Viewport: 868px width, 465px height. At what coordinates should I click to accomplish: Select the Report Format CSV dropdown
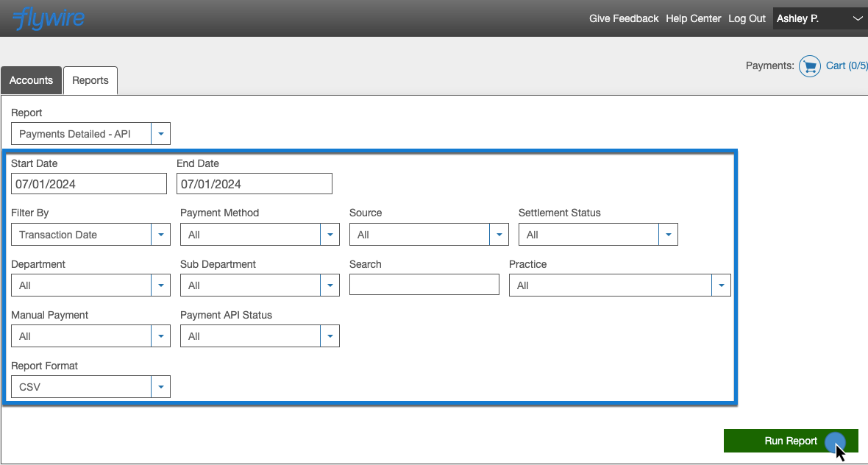pos(90,387)
